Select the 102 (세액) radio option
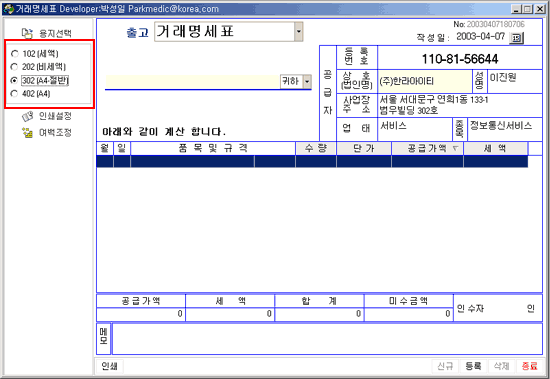This screenshot has width=550, height=379. point(15,54)
